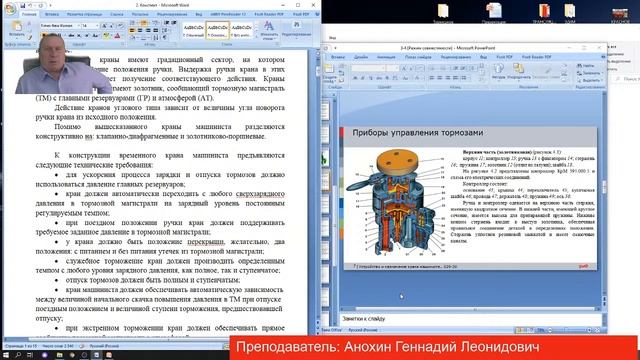Open the Редактирование dropdown in Word ribbon
The height and width of the screenshot is (360, 640).
(296, 31)
